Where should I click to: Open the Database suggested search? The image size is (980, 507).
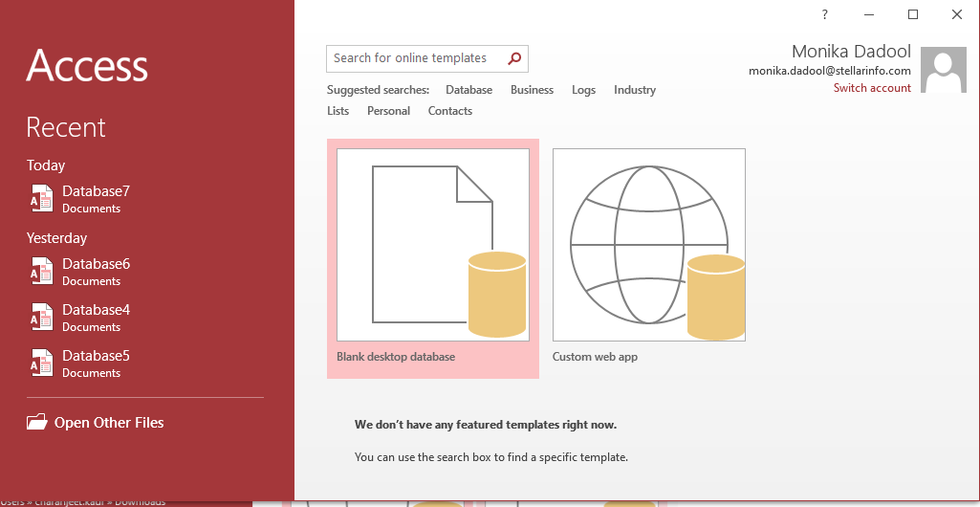[x=468, y=90]
